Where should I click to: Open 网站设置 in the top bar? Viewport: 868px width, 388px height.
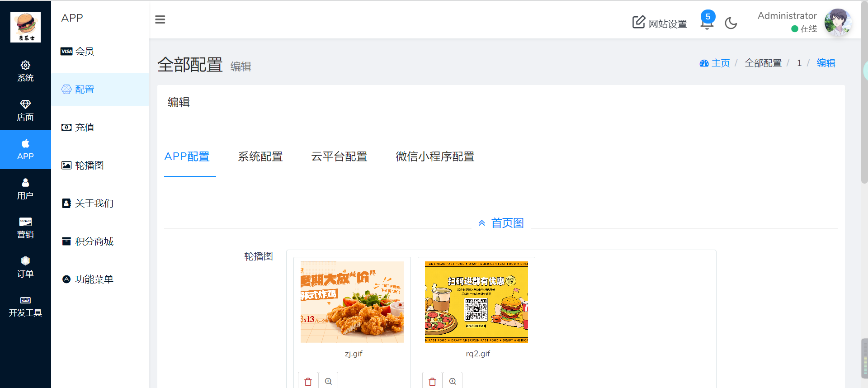(x=660, y=23)
